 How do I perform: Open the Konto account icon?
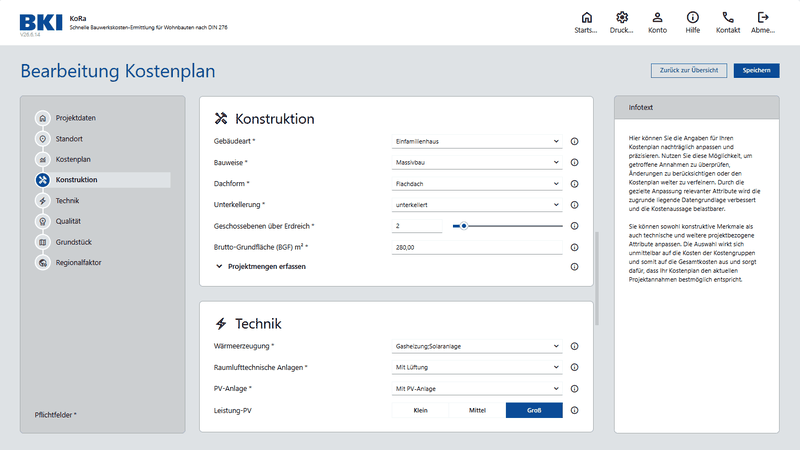[x=657, y=18]
